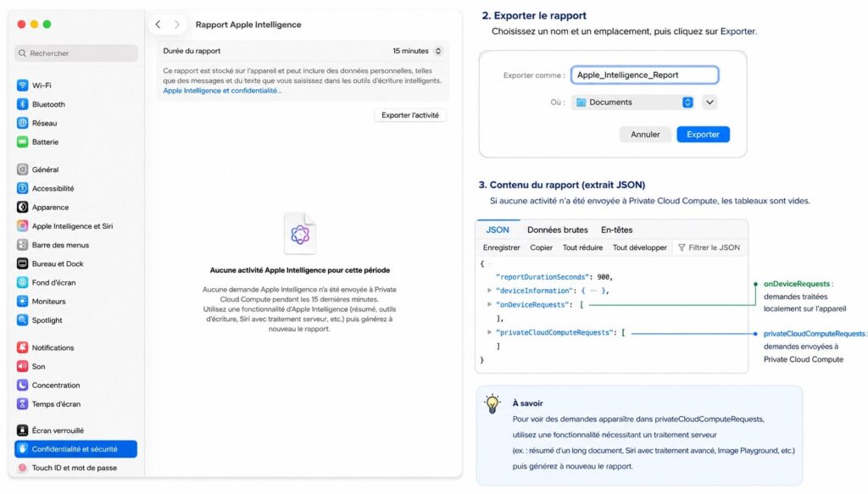Screen dimensions: 868x494
Task: Switch to the Données brutes tab
Action: click(558, 230)
